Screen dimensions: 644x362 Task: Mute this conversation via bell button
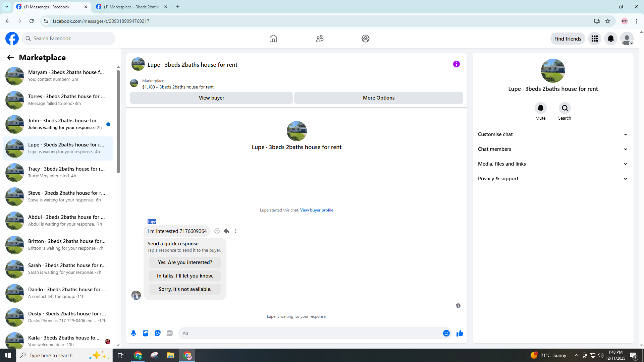coord(540,108)
